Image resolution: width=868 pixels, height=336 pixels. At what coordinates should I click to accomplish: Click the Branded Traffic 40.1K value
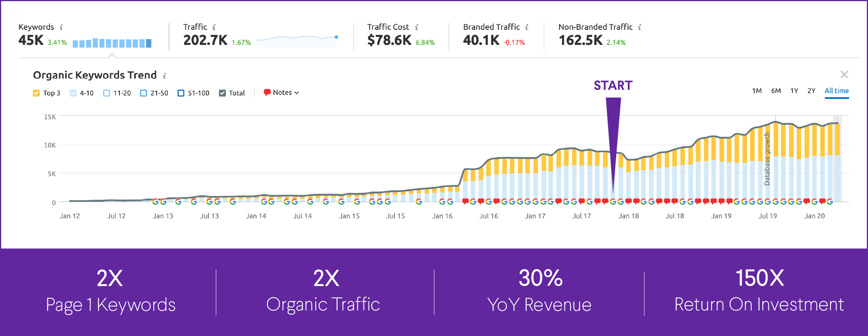[481, 40]
